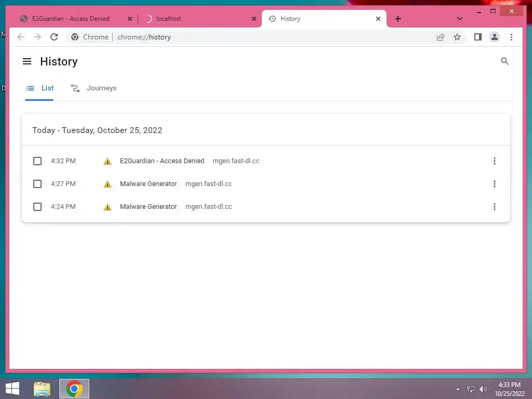
Task: Open a new tab with the plus button
Action: coord(397,19)
